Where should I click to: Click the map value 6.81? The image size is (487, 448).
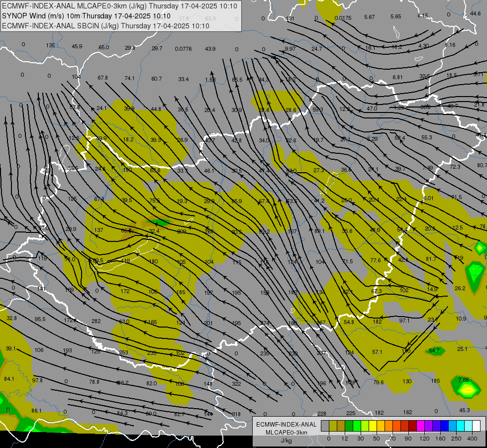[397, 77]
